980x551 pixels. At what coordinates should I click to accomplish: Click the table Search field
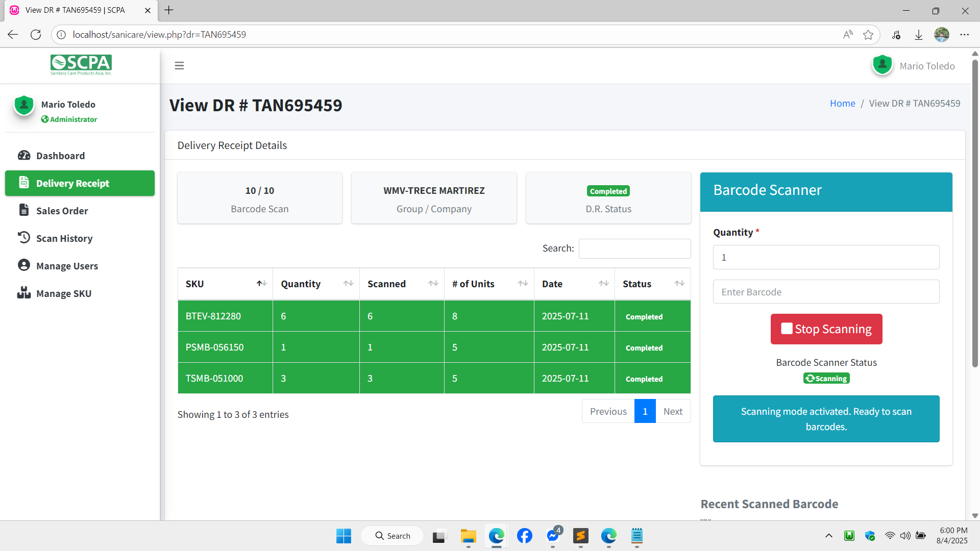click(634, 248)
